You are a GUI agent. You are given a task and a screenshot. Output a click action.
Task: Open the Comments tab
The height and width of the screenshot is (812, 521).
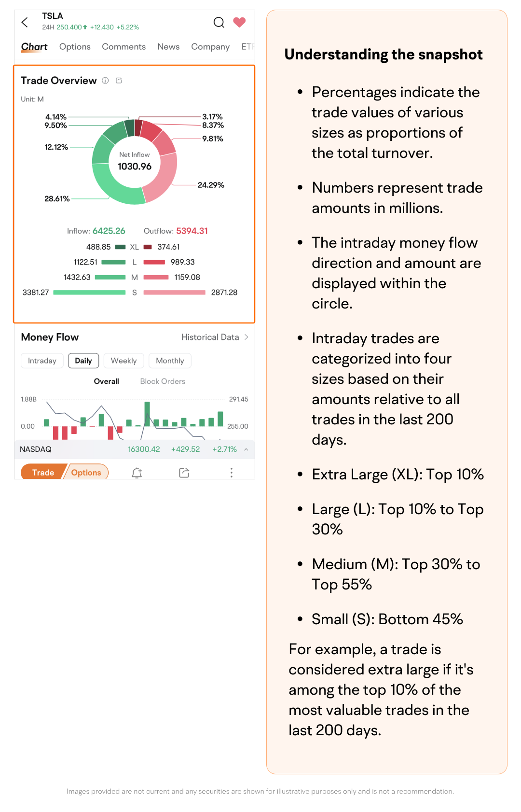[x=123, y=47]
